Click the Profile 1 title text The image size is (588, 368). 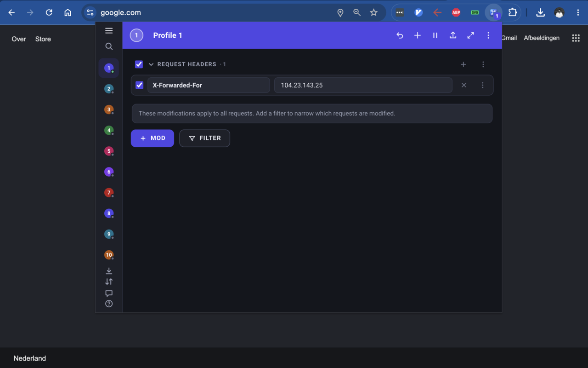pyautogui.click(x=168, y=35)
